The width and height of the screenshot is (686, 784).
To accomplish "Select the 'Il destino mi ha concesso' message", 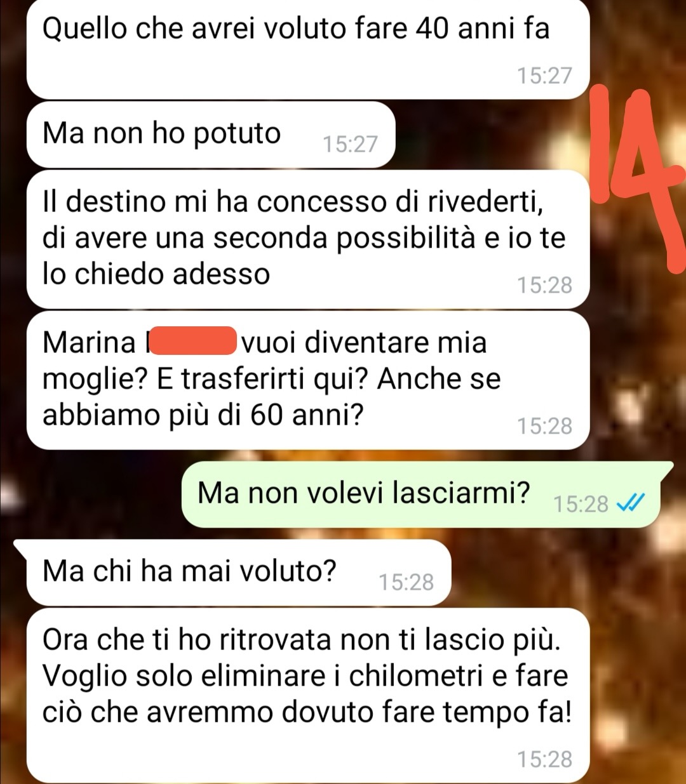I will (308, 239).
